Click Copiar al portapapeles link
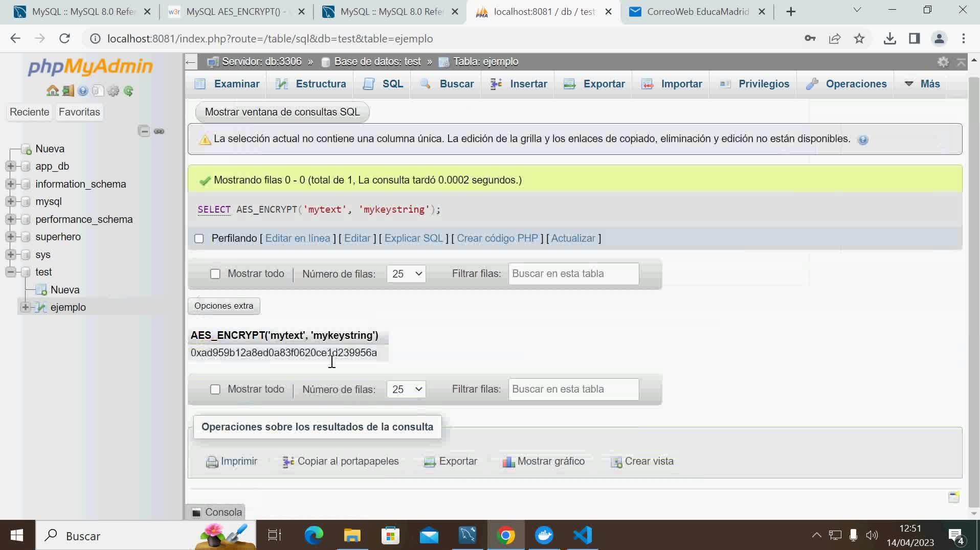 coord(341,462)
